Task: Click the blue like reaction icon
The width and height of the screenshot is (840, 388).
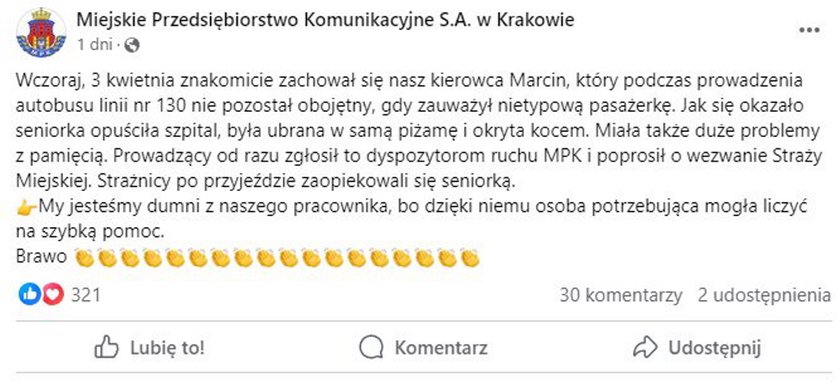Action: (x=29, y=295)
